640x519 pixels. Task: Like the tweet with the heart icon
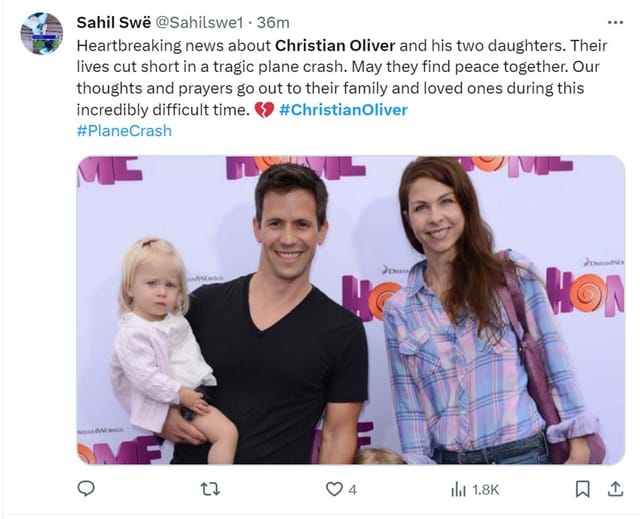[x=334, y=489]
